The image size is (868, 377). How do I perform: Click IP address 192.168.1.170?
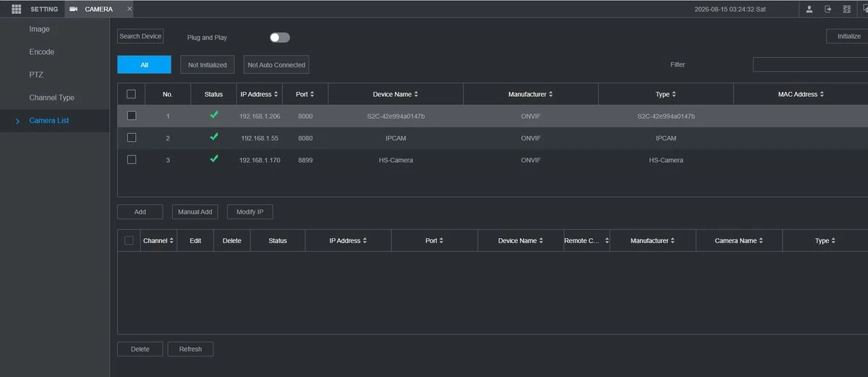pos(260,160)
